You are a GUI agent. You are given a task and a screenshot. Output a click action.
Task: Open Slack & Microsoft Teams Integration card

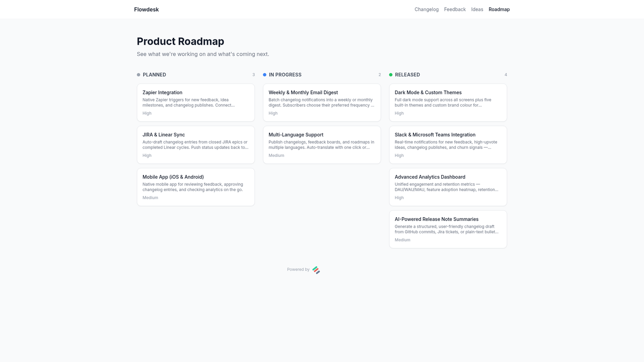(x=448, y=145)
